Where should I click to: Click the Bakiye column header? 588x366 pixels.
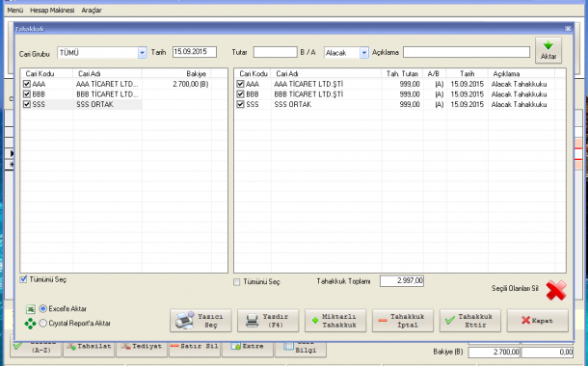[176, 74]
